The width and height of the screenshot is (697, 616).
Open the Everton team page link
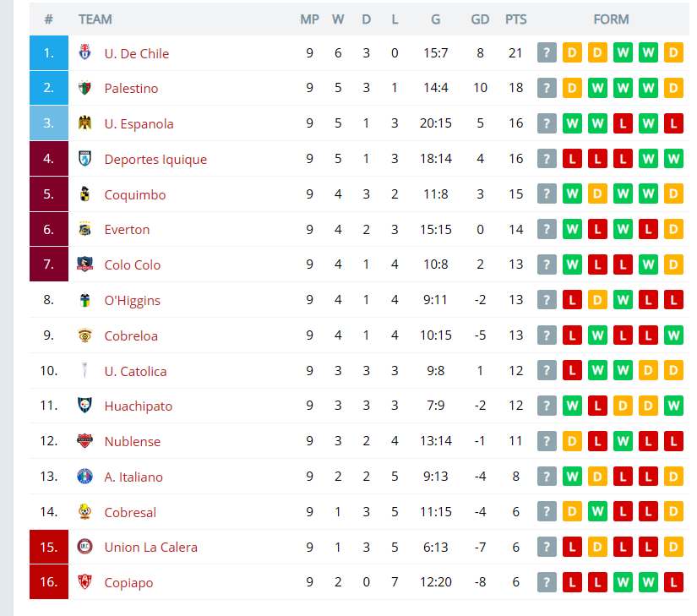(x=127, y=230)
